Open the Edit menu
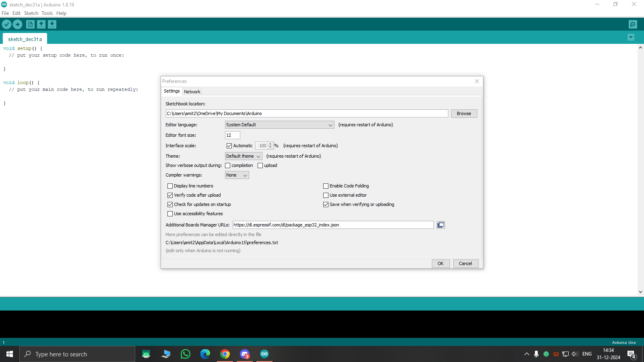This screenshot has height=362, width=644. pyautogui.click(x=17, y=13)
